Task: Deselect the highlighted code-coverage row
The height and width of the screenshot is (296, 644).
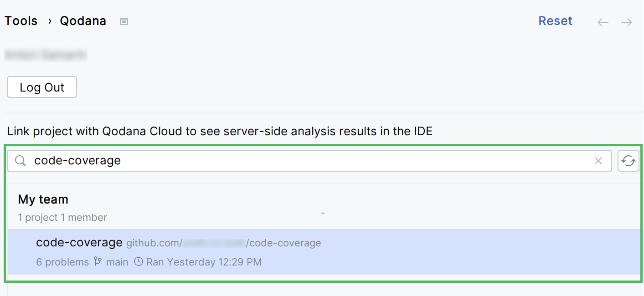Action: point(182,252)
